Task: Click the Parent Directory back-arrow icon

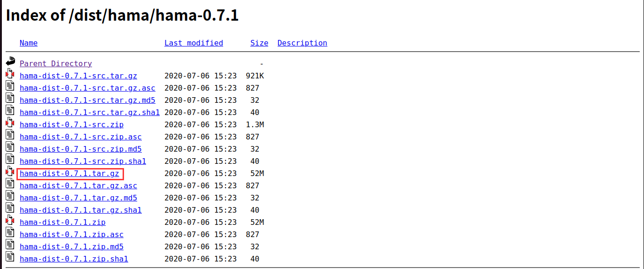Action: [10, 61]
